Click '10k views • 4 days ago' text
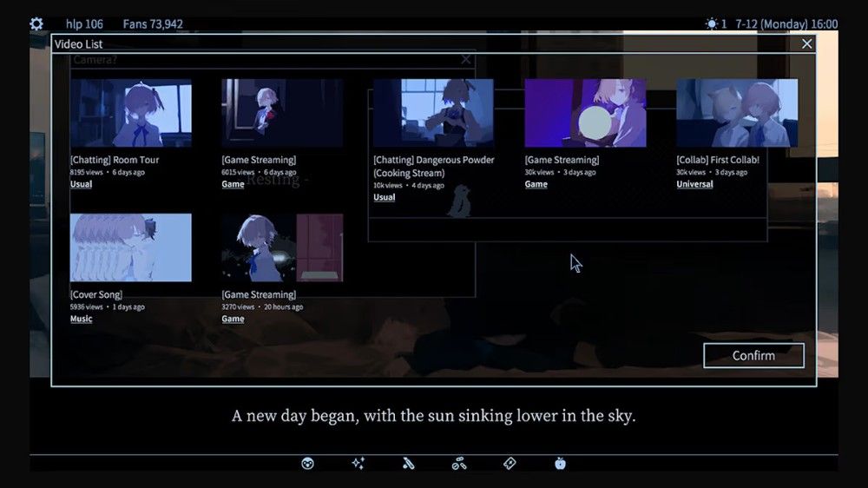Viewport: 868px width, 488px height. (409, 186)
